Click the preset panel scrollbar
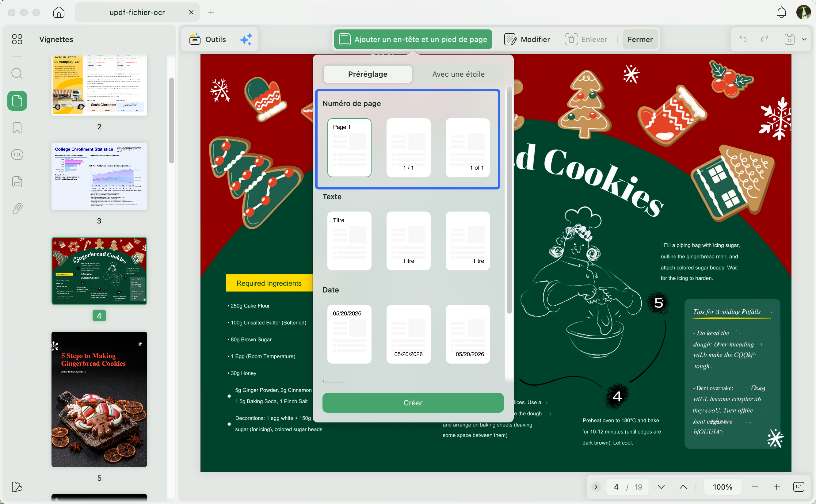Viewport: 816px width, 504px height. click(x=509, y=200)
